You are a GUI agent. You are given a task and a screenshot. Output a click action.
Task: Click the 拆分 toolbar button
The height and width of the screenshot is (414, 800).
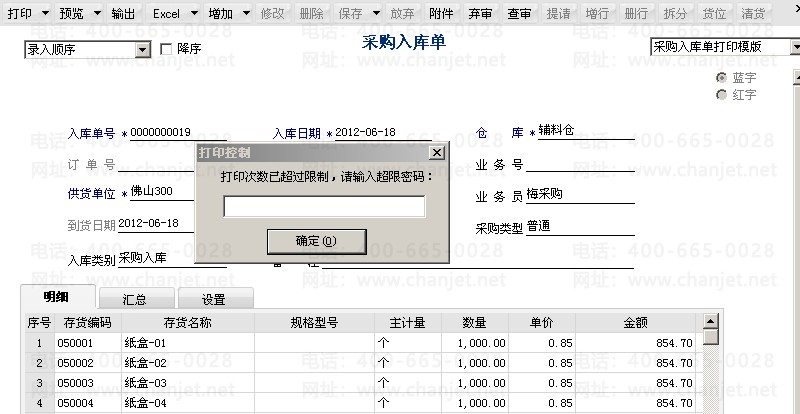(675, 14)
